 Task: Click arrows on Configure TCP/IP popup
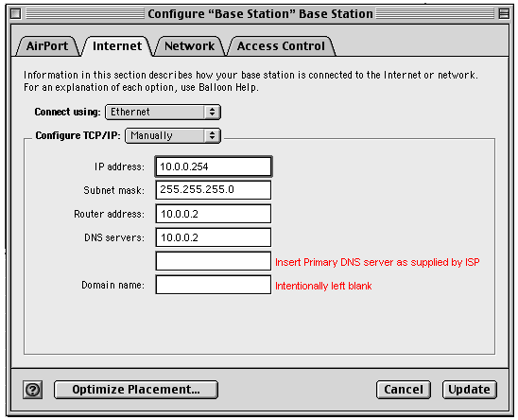click(212, 135)
